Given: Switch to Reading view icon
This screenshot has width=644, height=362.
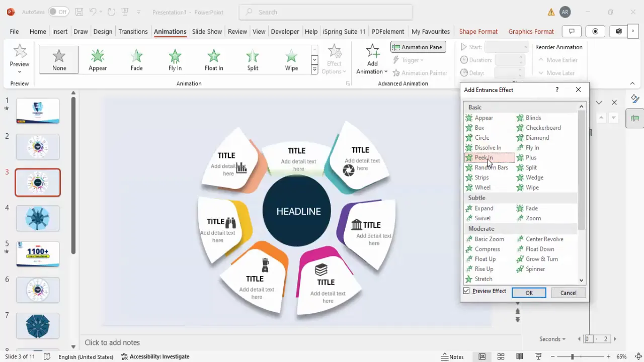Looking at the screenshot, I should click(x=519, y=356).
